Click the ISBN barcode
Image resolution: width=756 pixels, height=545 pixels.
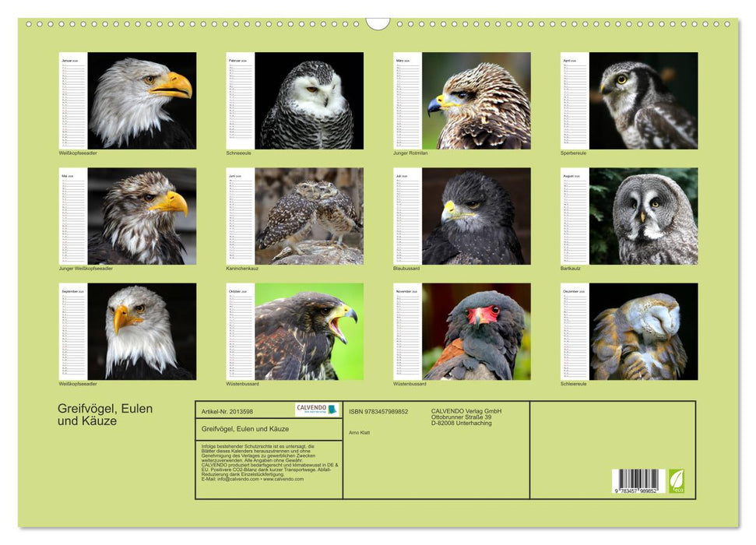click(x=638, y=482)
